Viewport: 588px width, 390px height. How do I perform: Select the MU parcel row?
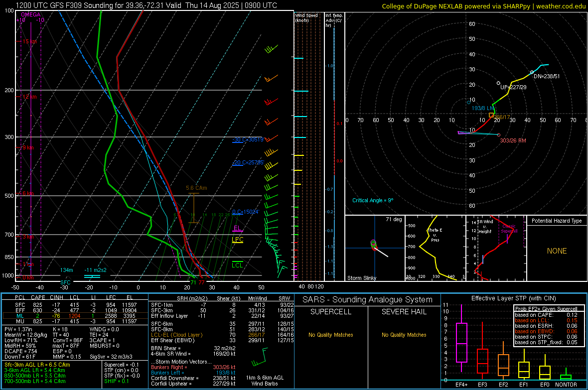[x=75, y=321]
